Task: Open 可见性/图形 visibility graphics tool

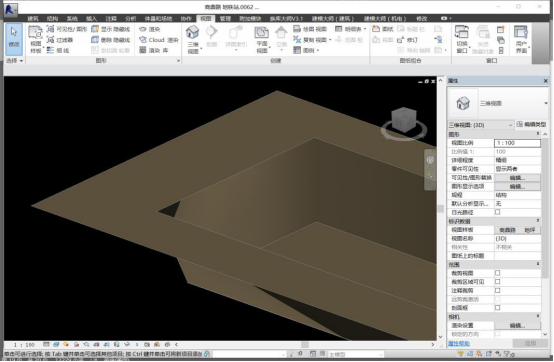Action: point(67,29)
